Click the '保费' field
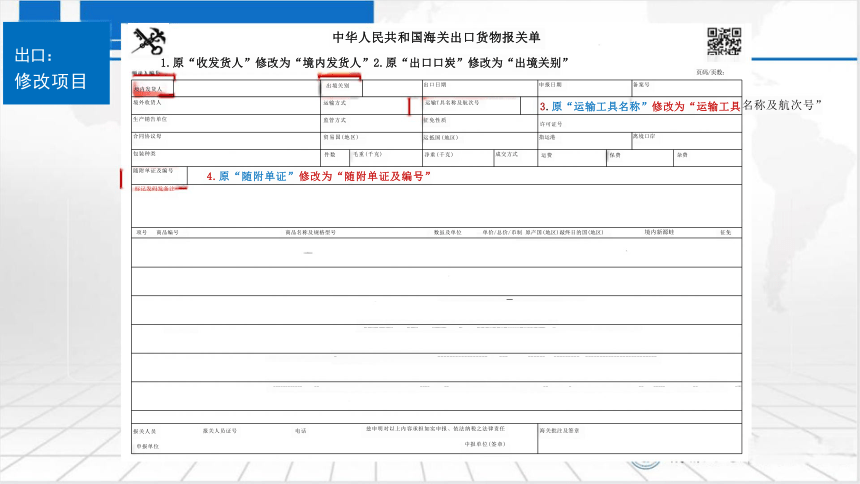Viewport: 860px width, 484px height. pyautogui.click(x=640, y=157)
